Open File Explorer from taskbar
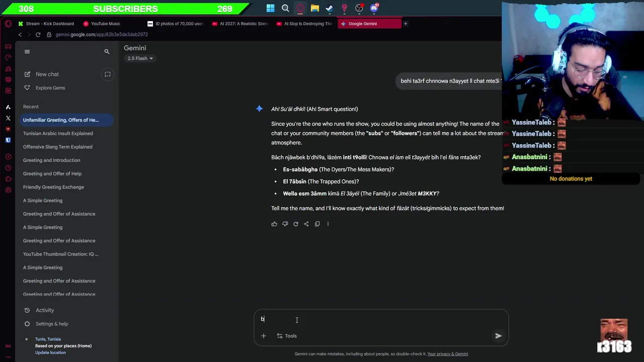 tap(315, 8)
